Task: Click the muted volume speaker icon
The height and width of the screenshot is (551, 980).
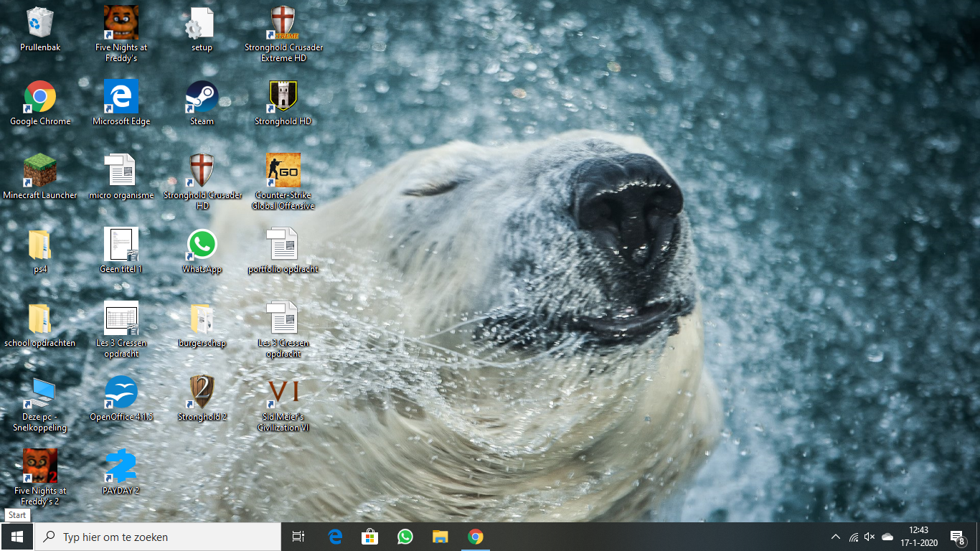Action: pos(870,537)
